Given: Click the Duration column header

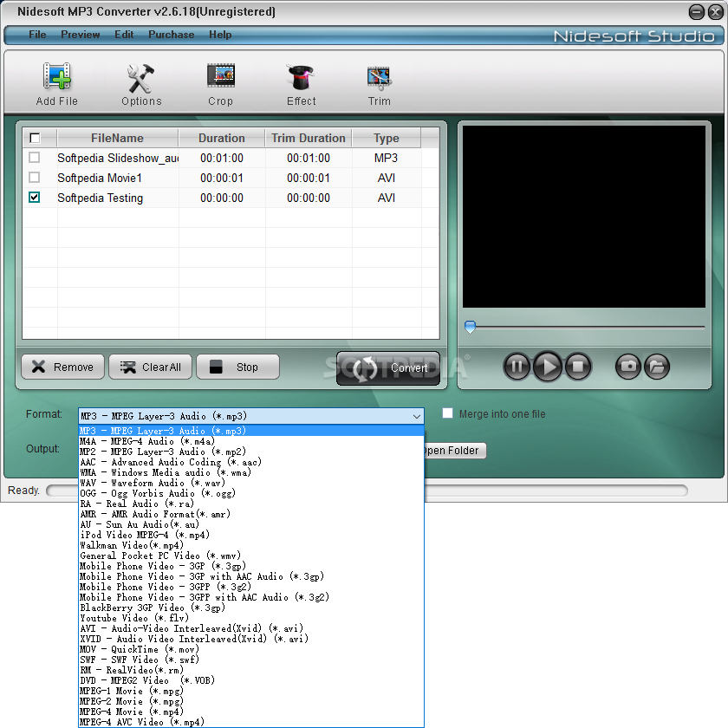Looking at the screenshot, I should 222,138.
